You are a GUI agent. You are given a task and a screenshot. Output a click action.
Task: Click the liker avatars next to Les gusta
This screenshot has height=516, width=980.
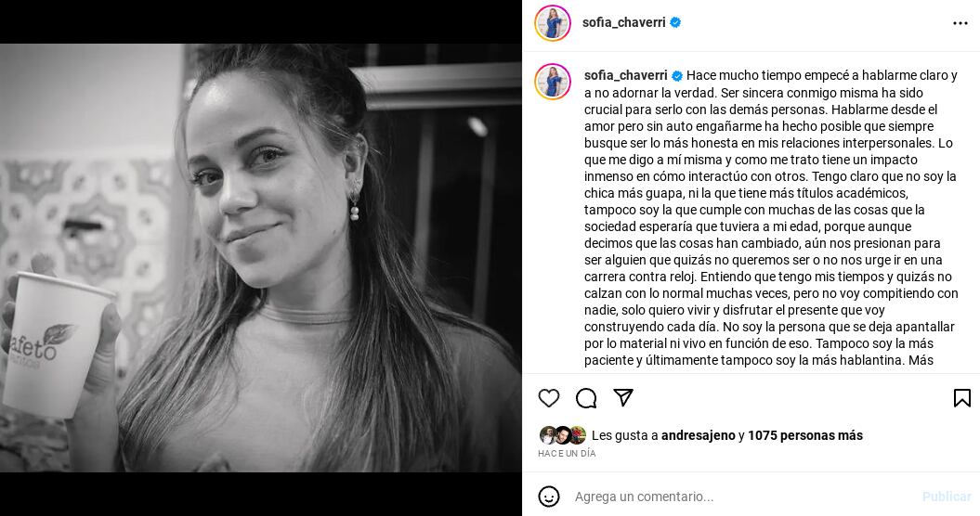coord(563,434)
